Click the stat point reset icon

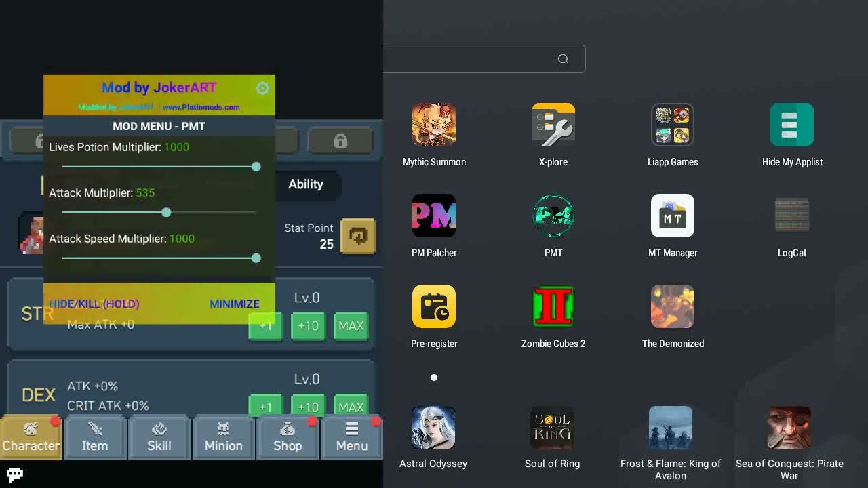[358, 236]
